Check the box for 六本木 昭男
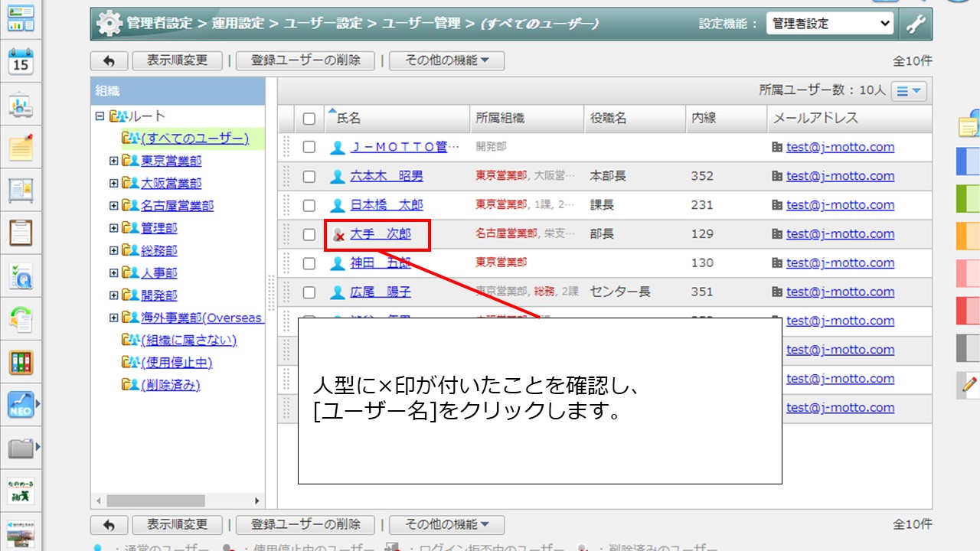Screen dimensions: 980x551 309,177
